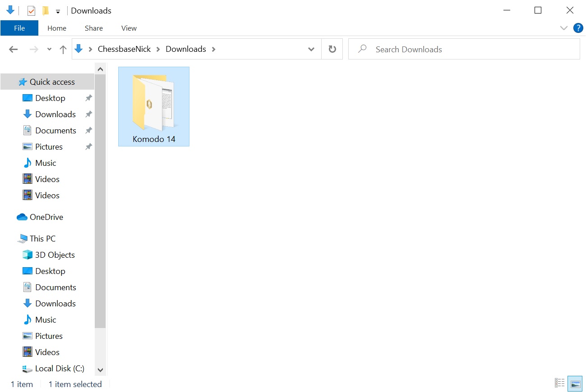Switch to Details view layout
586x392 pixels.
pos(560,383)
